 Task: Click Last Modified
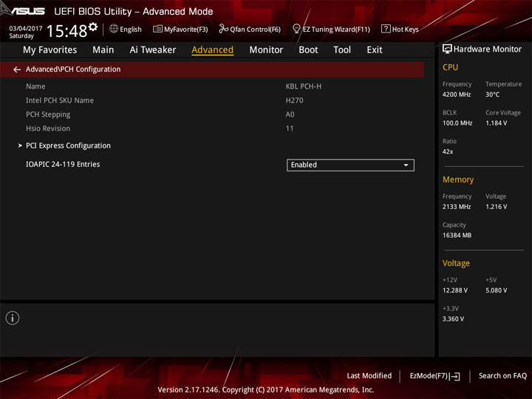[369, 375]
